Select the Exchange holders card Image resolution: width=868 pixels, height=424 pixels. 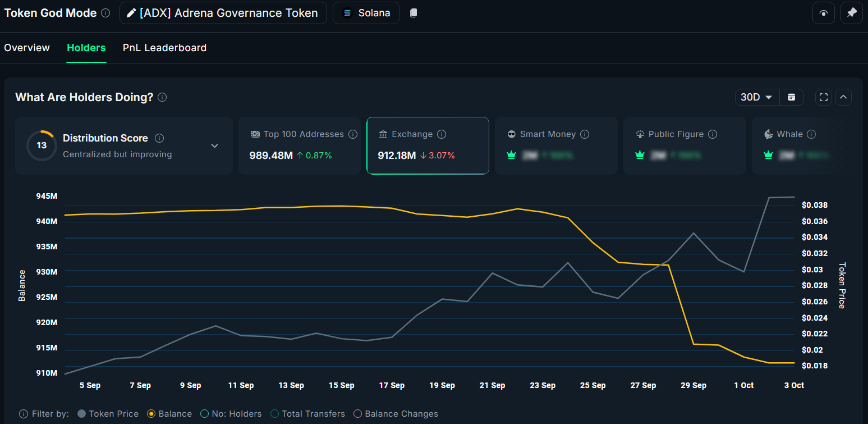pos(428,145)
